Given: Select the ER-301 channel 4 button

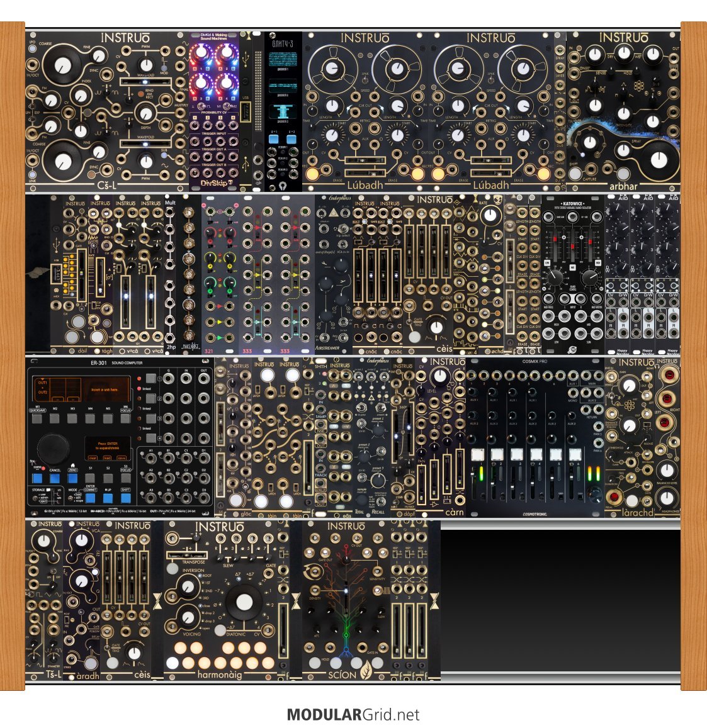Looking at the screenshot, I should (151, 438).
